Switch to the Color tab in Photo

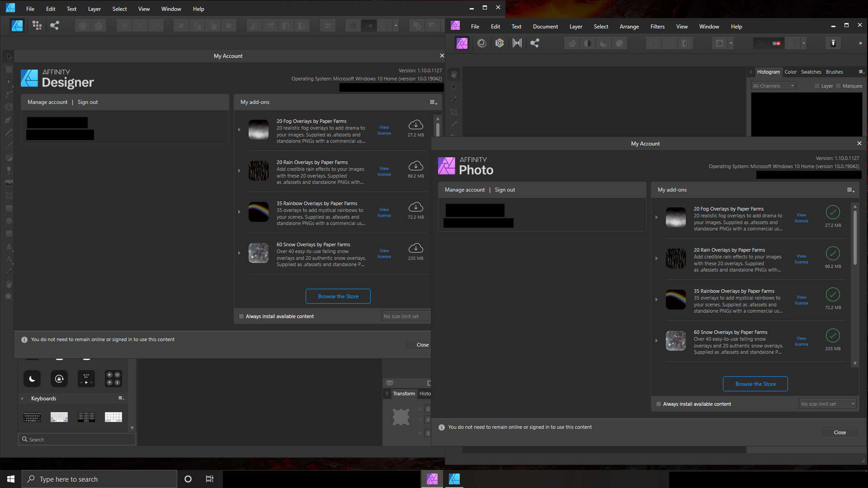[791, 72]
